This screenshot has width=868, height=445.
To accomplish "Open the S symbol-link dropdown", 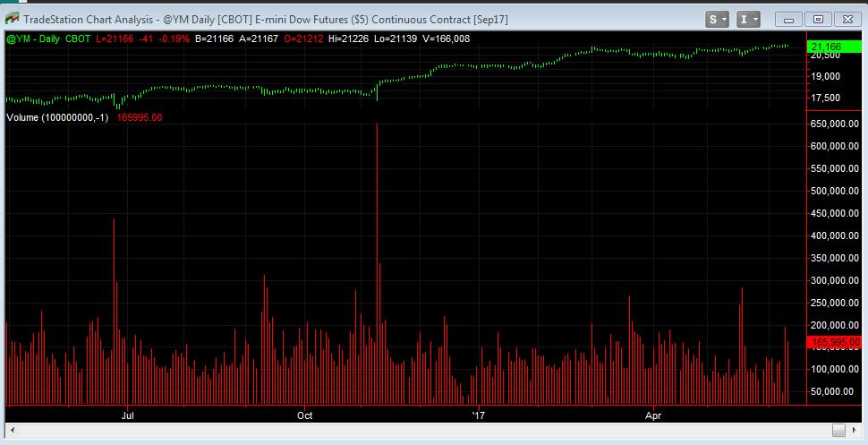I will [x=717, y=20].
